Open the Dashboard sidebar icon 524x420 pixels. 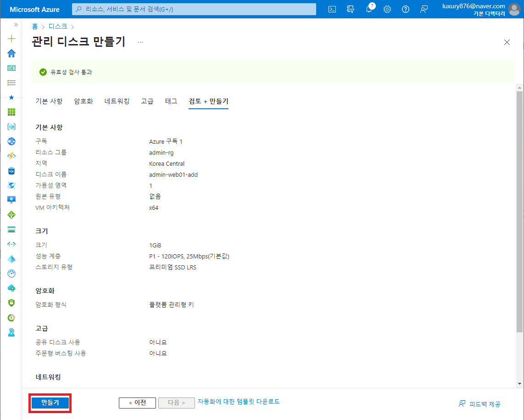(x=11, y=68)
